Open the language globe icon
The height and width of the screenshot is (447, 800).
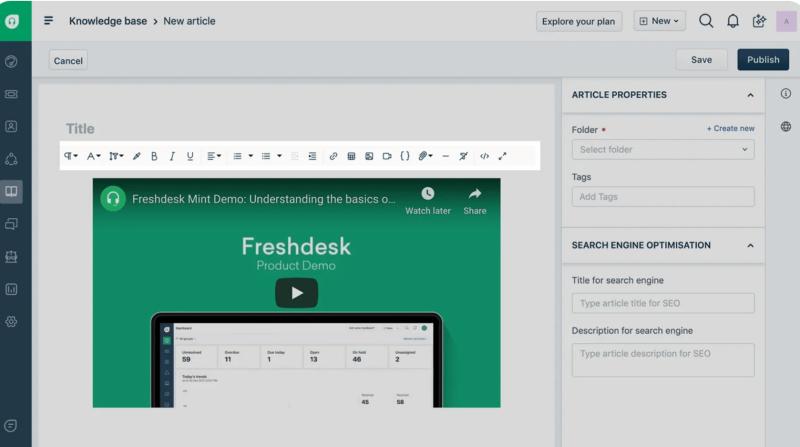coord(786,127)
